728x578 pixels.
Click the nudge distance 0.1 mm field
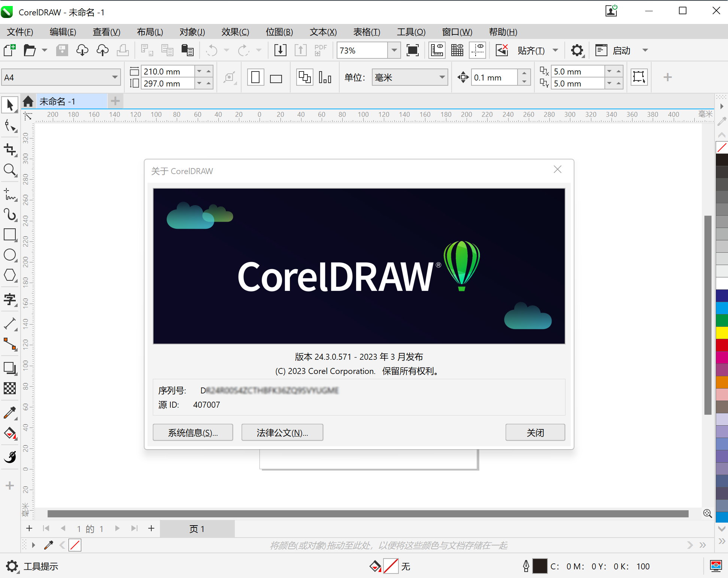click(494, 77)
